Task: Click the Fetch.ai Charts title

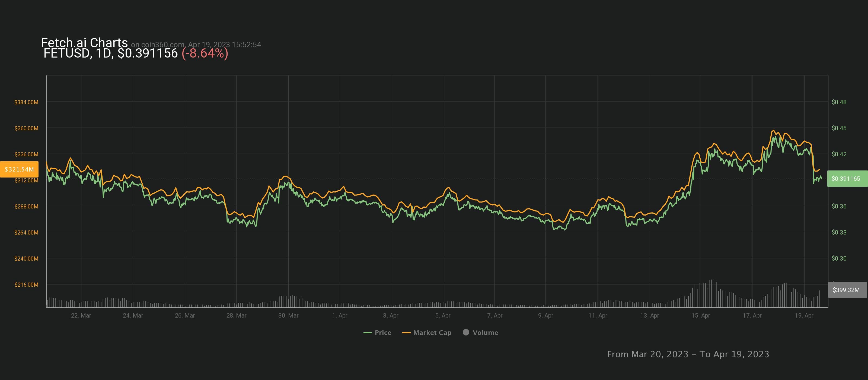Action: coord(84,43)
